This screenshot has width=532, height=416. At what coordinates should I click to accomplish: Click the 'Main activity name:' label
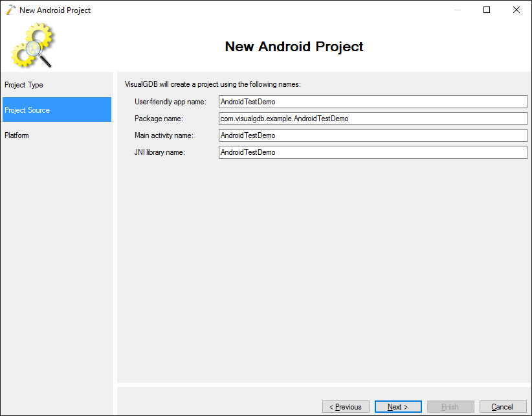coord(164,135)
